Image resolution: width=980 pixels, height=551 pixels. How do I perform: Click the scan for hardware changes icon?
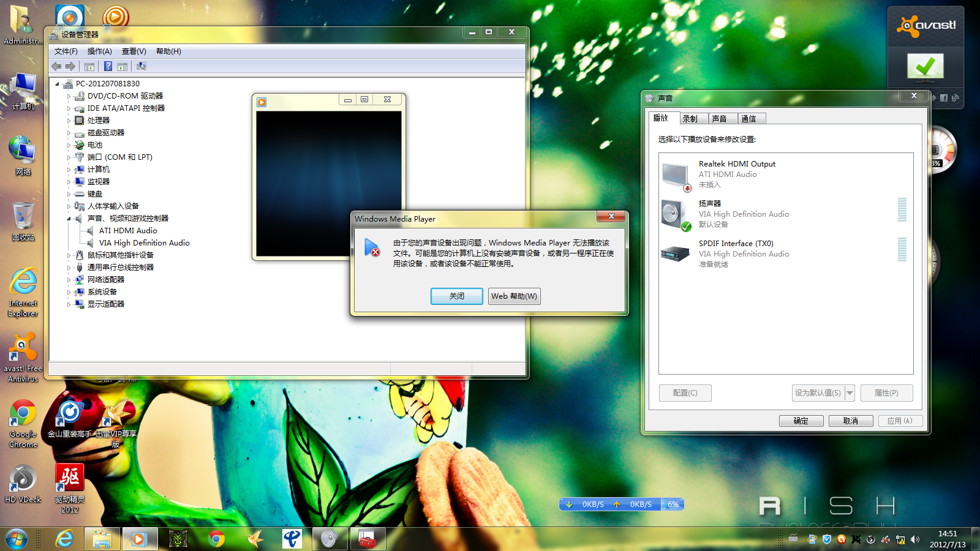[141, 66]
